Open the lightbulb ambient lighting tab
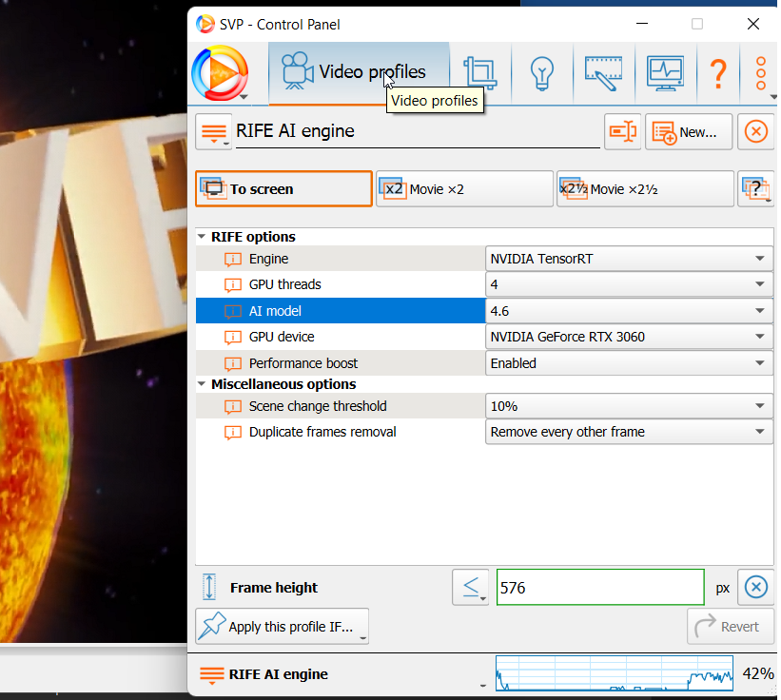 tap(541, 72)
